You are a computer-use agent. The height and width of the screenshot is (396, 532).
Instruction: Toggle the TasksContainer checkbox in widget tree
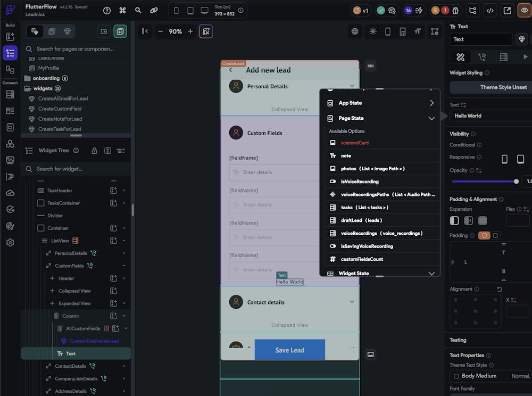[x=41, y=203]
